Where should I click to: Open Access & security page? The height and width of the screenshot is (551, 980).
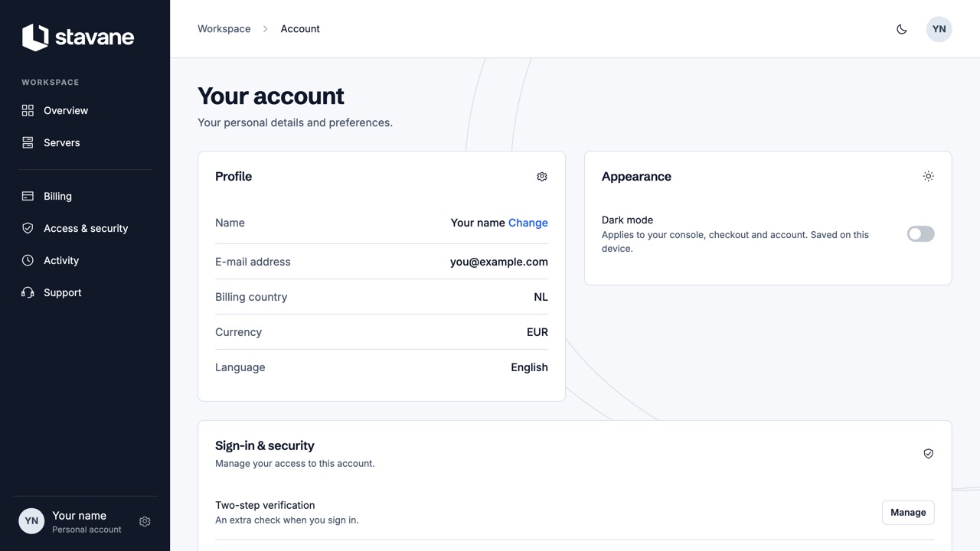86,228
